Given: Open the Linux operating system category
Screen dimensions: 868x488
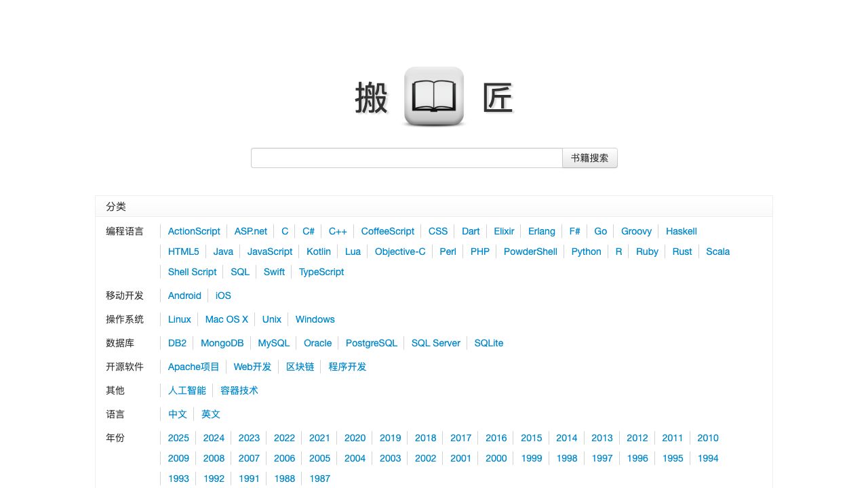Looking at the screenshot, I should tap(179, 319).
